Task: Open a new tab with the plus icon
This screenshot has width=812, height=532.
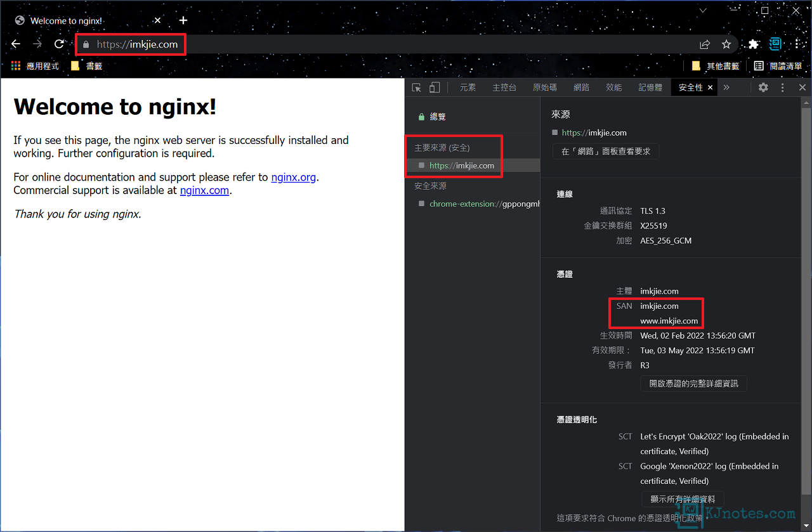Action: [183, 20]
